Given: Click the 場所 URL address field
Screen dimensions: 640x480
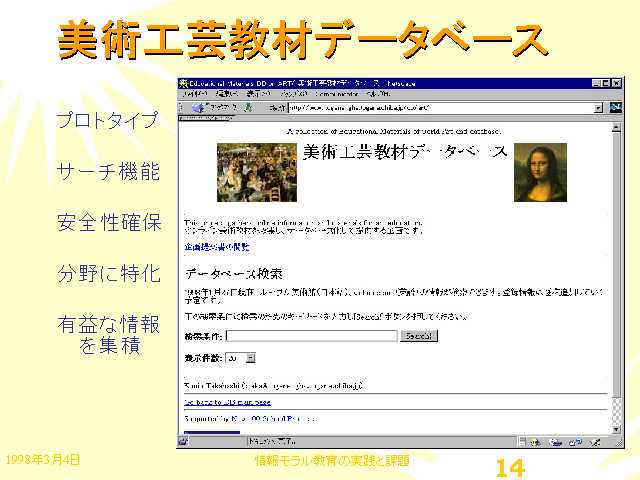Looking at the screenshot, I should point(441,108).
